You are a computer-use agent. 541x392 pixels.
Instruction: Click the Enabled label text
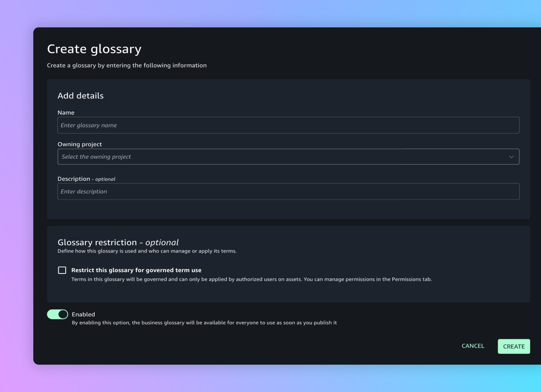pyautogui.click(x=83, y=315)
